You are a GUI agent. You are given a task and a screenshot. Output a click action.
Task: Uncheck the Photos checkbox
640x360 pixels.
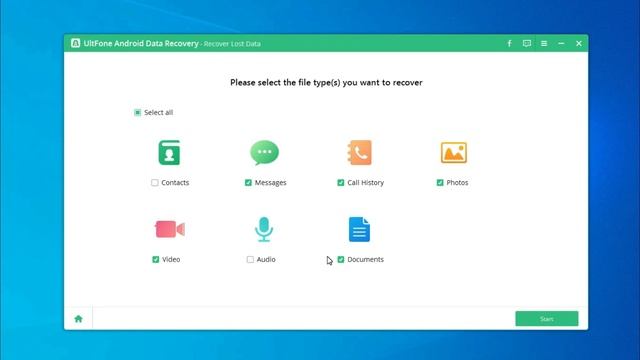(x=440, y=182)
